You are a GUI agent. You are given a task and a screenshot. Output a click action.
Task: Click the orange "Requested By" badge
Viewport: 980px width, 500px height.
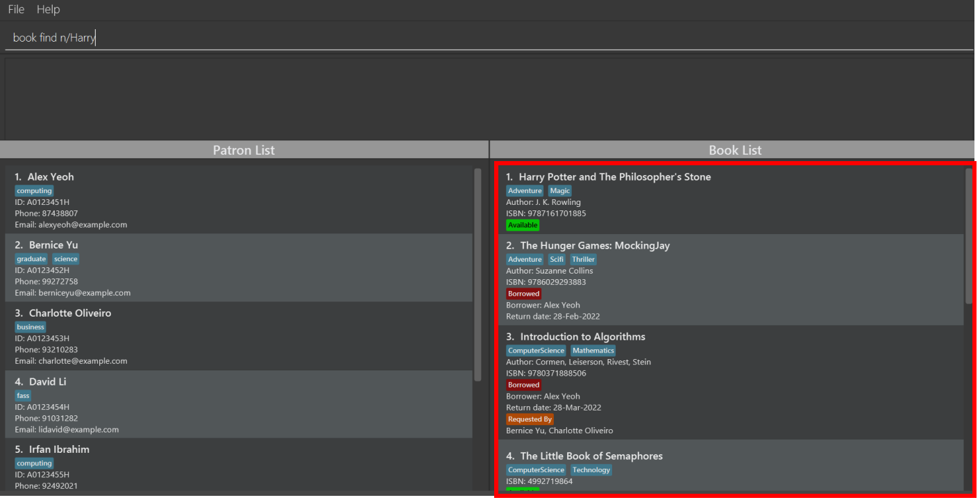[x=530, y=419]
